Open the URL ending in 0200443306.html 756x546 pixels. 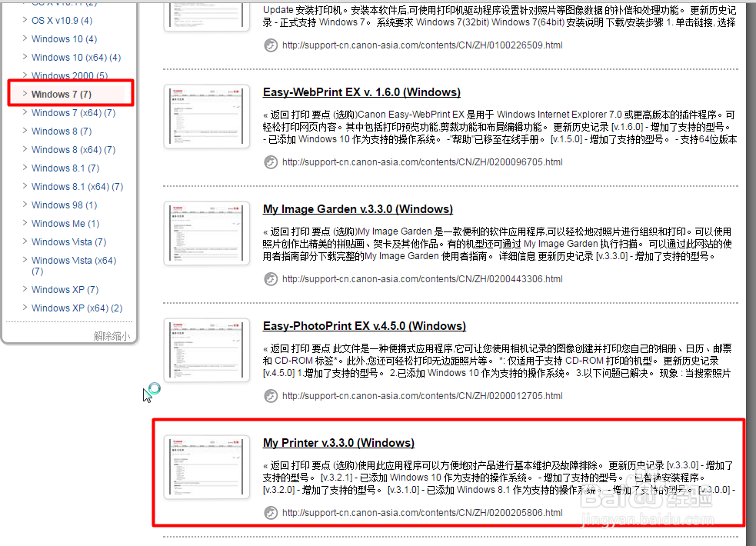point(422,279)
